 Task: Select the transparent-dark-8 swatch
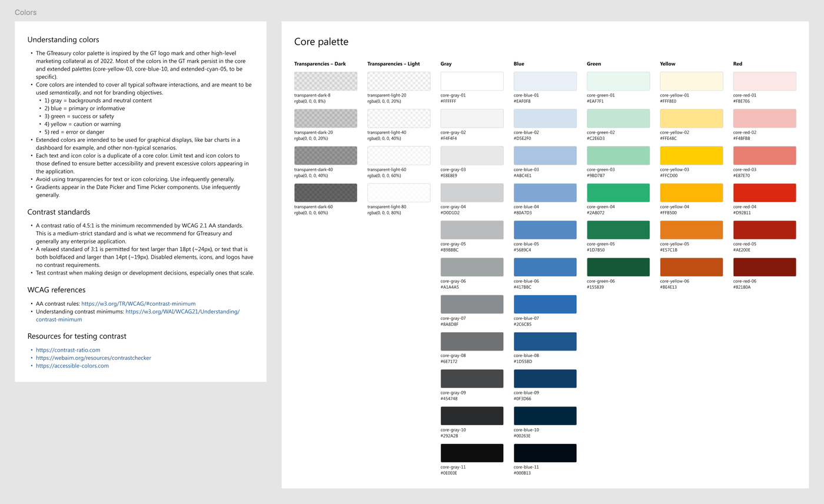325,81
